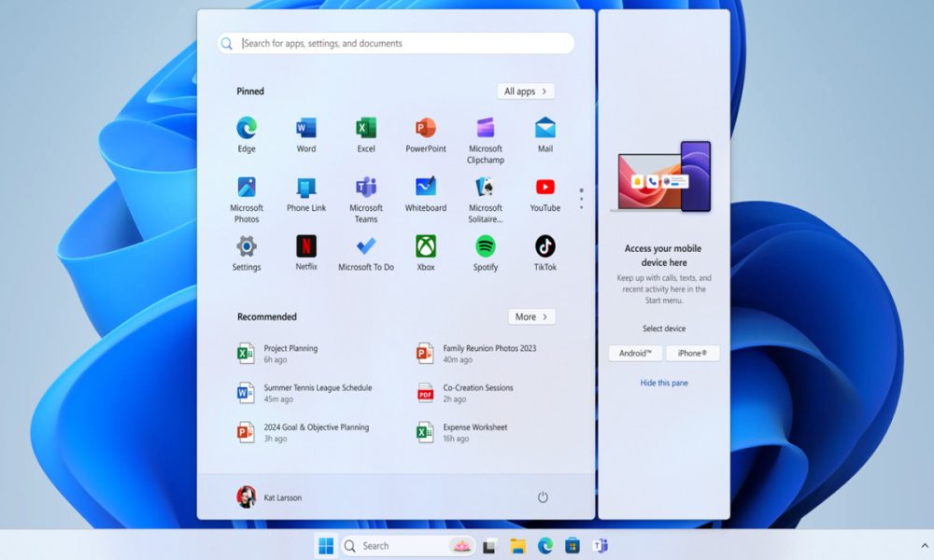Open Co-Creation Sessions PDF
The width and height of the screenshot is (934, 560).
coord(465,393)
